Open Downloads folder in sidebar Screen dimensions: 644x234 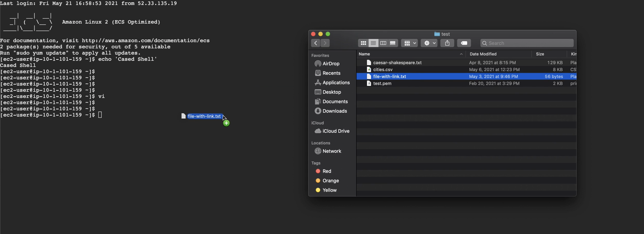pyautogui.click(x=335, y=111)
